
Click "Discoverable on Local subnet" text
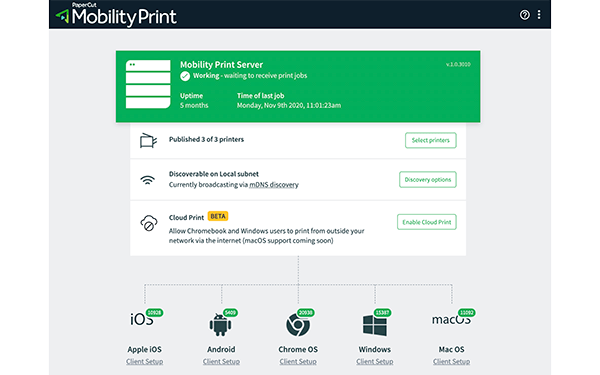(214, 174)
